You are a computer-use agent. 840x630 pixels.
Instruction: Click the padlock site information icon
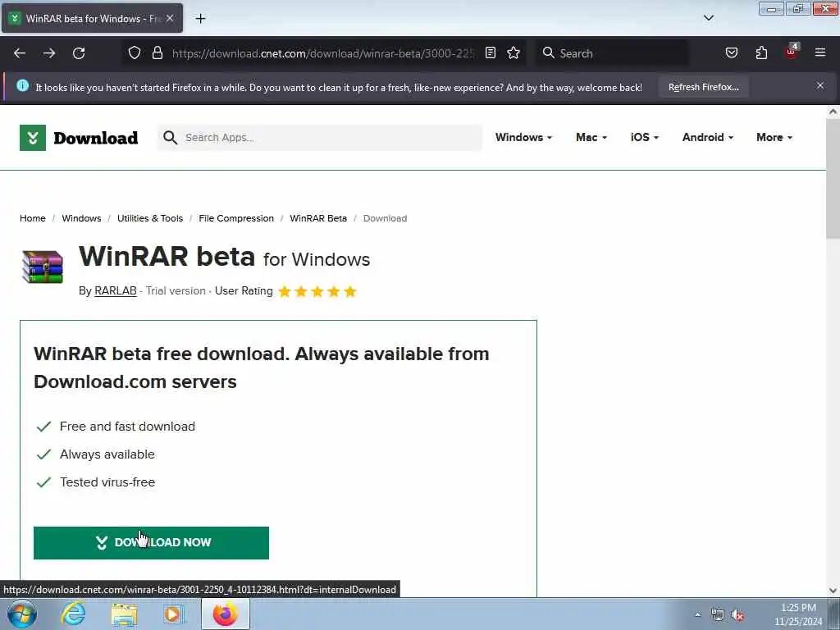[x=157, y=52]
